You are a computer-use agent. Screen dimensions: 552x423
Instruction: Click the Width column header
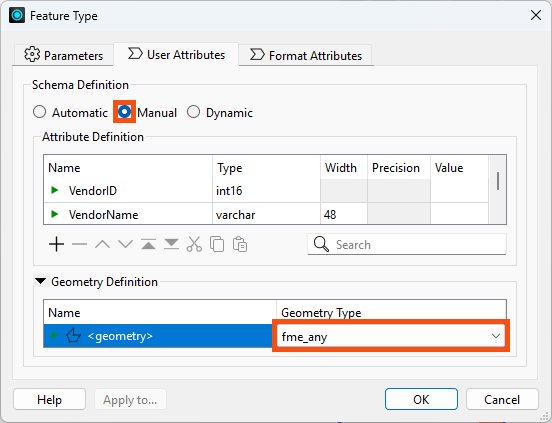pos(344,168)
